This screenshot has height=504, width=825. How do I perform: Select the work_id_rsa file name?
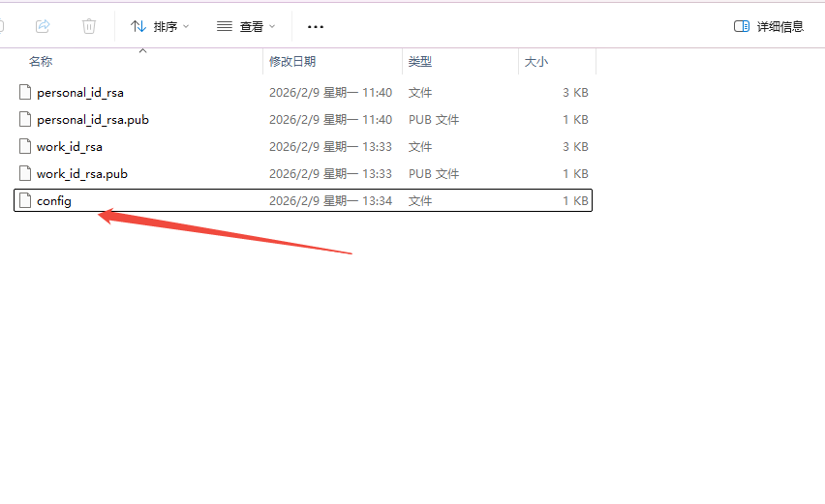coord(70,147)
